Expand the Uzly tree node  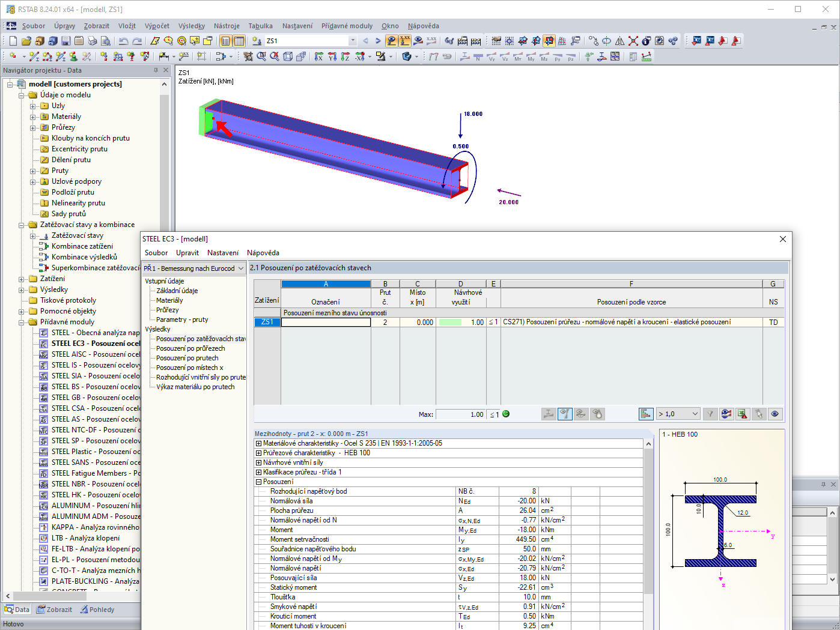[33, 106]
